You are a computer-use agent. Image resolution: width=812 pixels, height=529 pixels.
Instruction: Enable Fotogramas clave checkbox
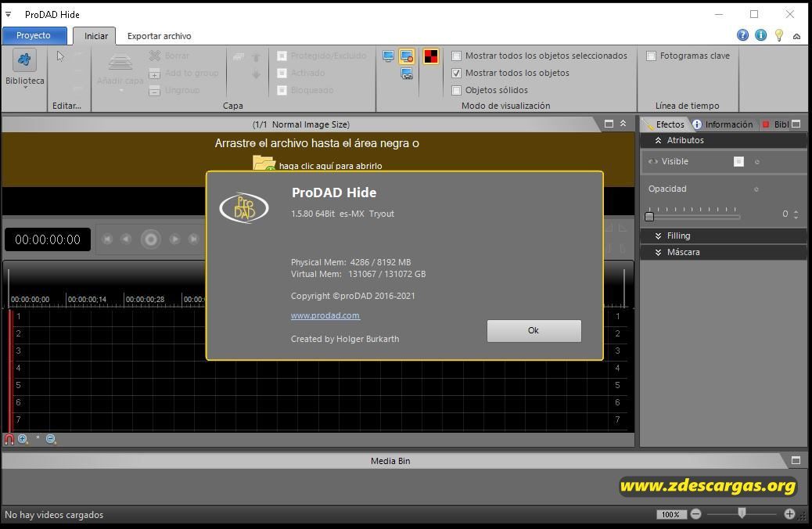tap(651, 56)
